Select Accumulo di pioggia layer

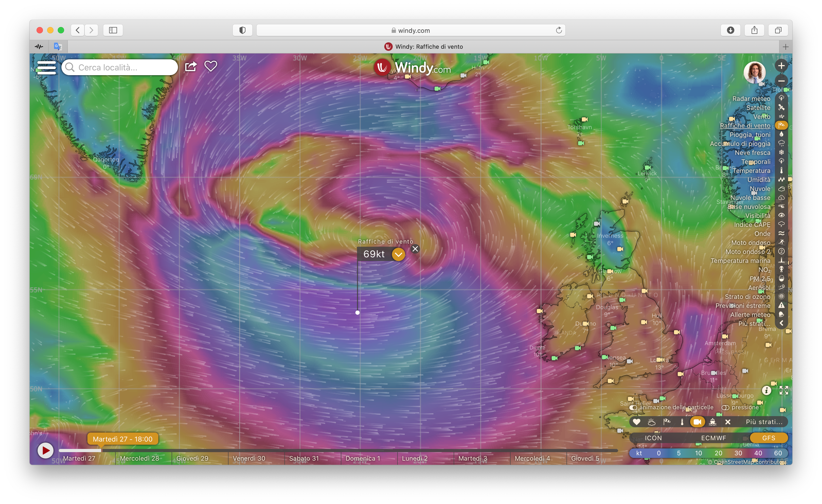pyautogui.click(x=740, y=144)
